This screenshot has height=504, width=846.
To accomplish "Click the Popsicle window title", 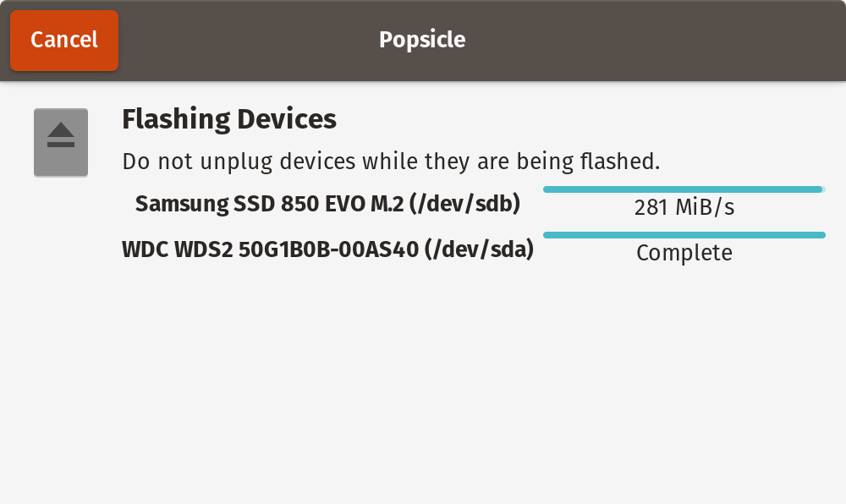I will (x=422, y=40).
